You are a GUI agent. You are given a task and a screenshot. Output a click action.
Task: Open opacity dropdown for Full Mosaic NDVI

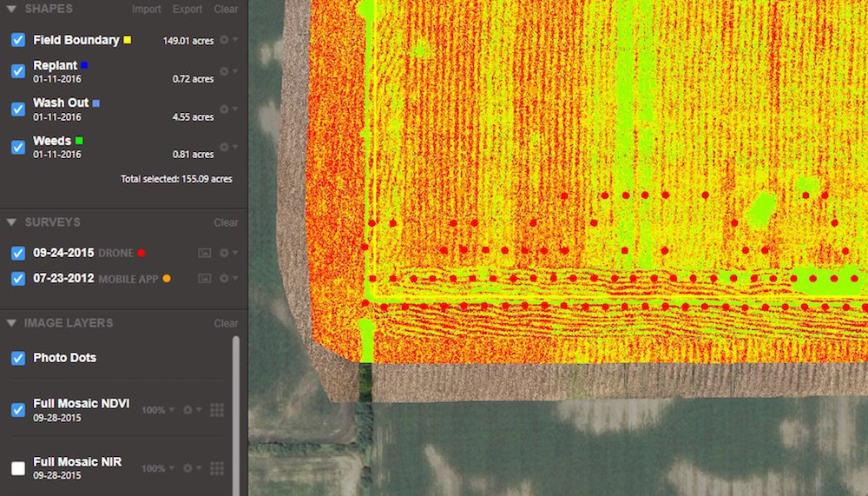coord(157,410)
